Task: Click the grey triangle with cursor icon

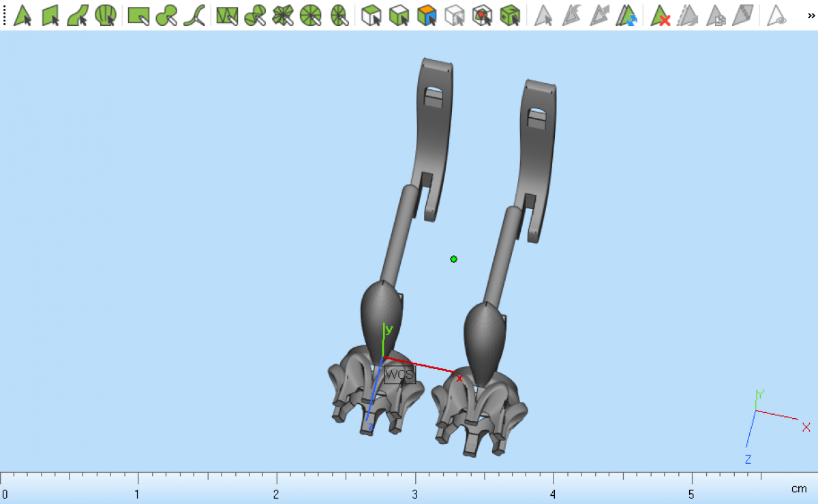Action: pos(543,15)
